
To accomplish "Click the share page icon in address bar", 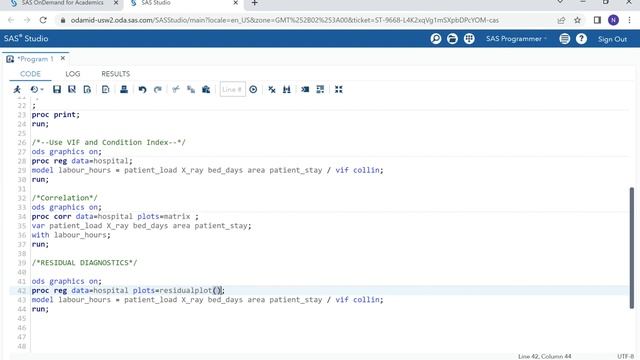I will 561,20.
